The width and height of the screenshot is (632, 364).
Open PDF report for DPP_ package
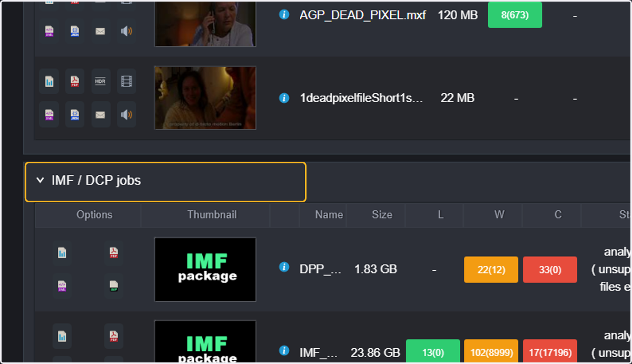pyautogui.click(x=114, y=253)
